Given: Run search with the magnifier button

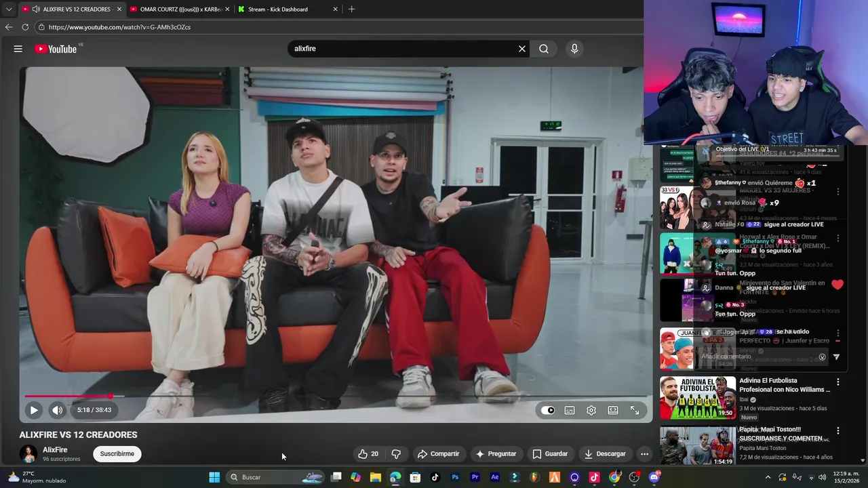Looking at the screenshot, I should click(544, 49).
